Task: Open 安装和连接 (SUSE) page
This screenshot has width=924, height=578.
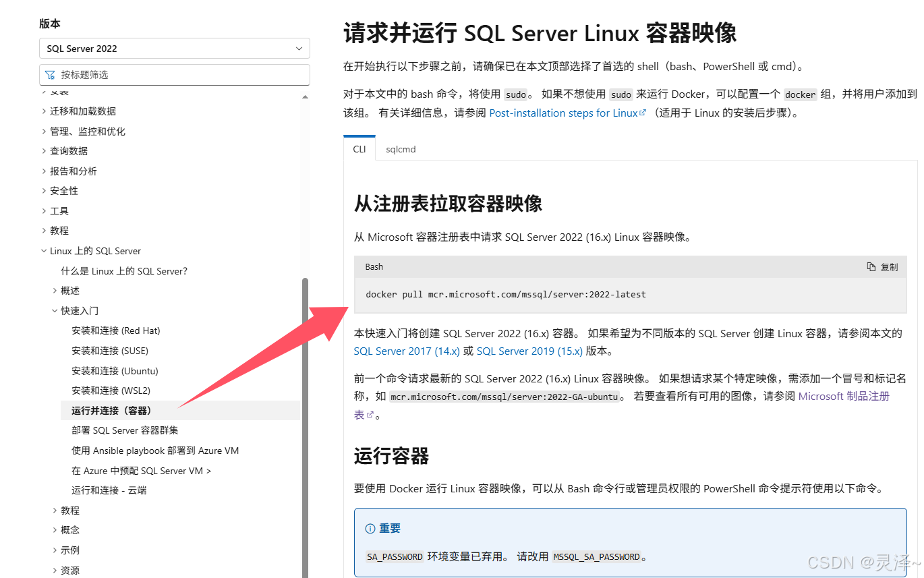Action: (x=110, y=351)
